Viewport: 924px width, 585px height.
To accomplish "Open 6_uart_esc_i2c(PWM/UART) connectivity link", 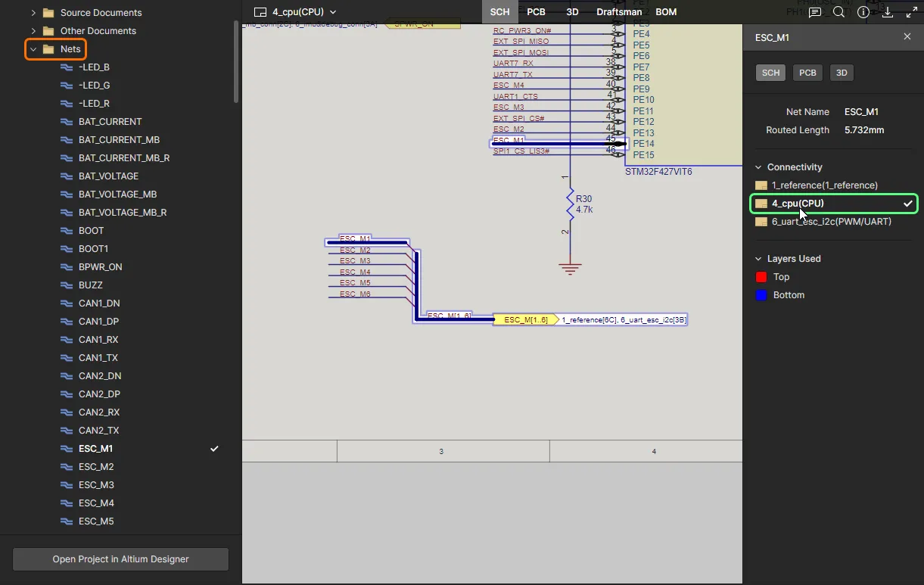I will click(x=831, y=222).
